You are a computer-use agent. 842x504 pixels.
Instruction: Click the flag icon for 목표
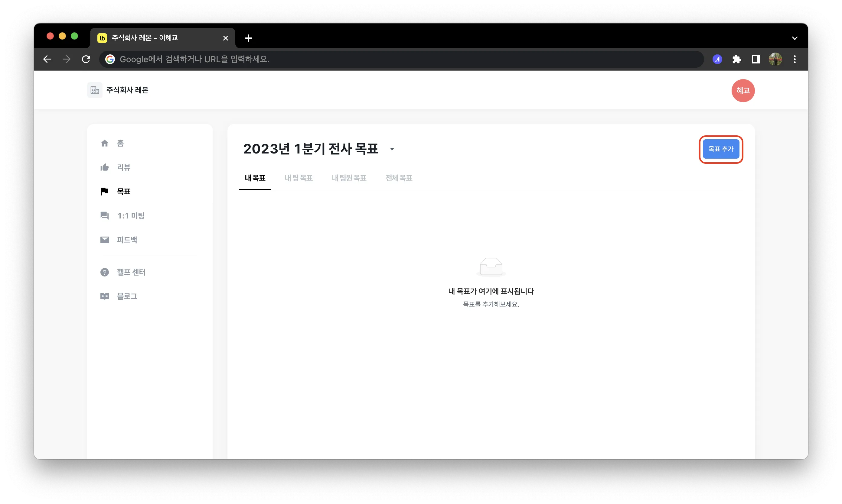coord(104,191)
